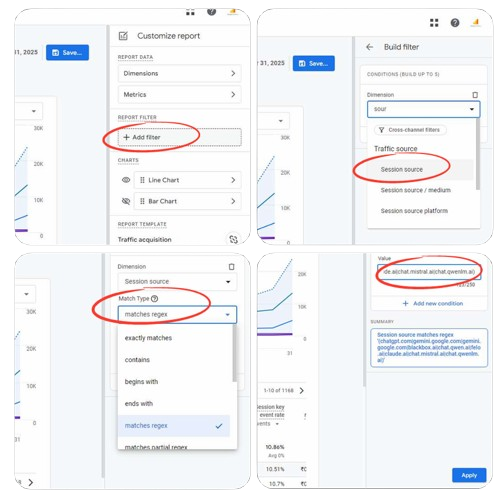Click the Customize report pencil icon
This screenshot has width=501, height=498.
tap(123, 36)
